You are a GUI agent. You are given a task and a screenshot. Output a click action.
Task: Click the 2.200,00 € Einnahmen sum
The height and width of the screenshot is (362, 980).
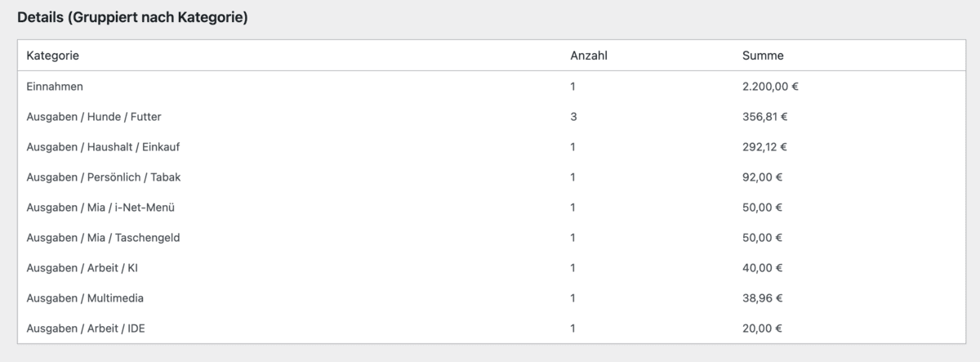click(x=770, y=86)
